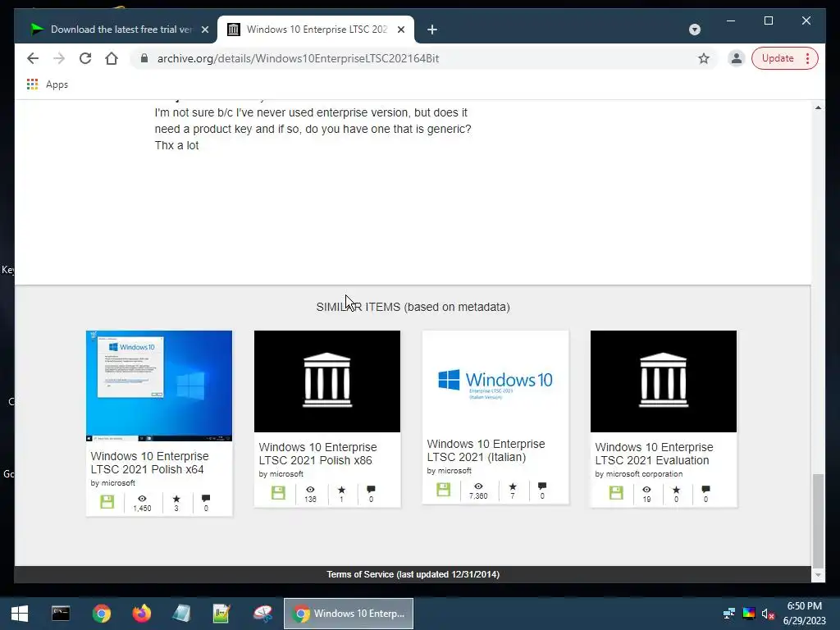The height and width of the screenshot is (630, 840).
Task: Open the Windows Start menu
Action: point(20,614)
